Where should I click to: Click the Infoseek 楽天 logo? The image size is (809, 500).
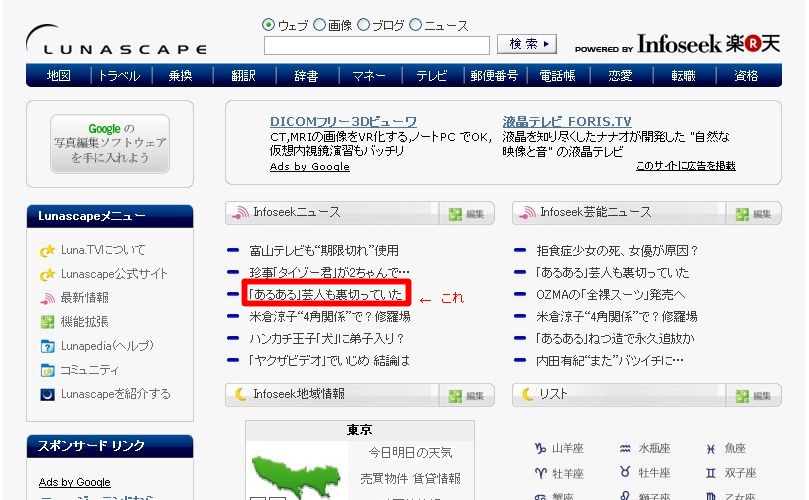[708, 44]
